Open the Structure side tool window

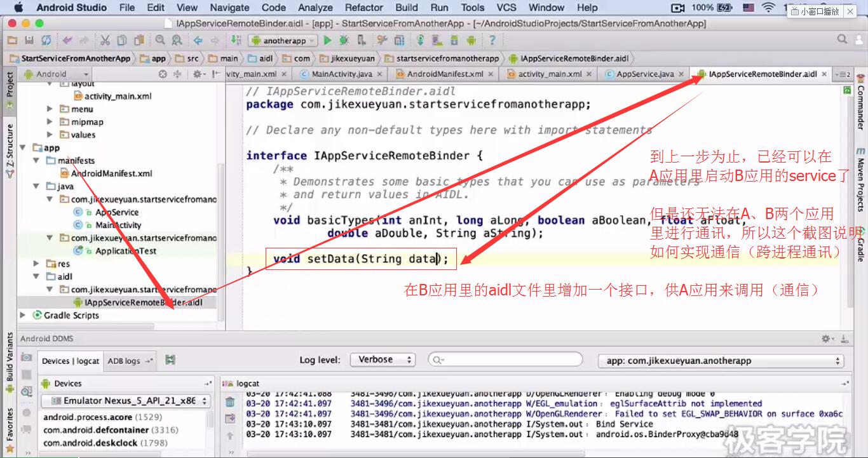point(10,150)
